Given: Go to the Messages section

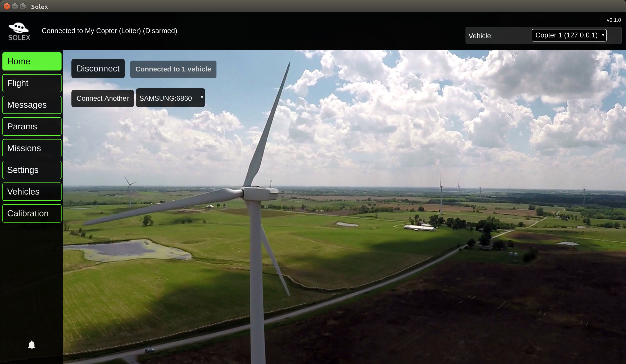Looking at the screenshot, I should tap(32, 105).
